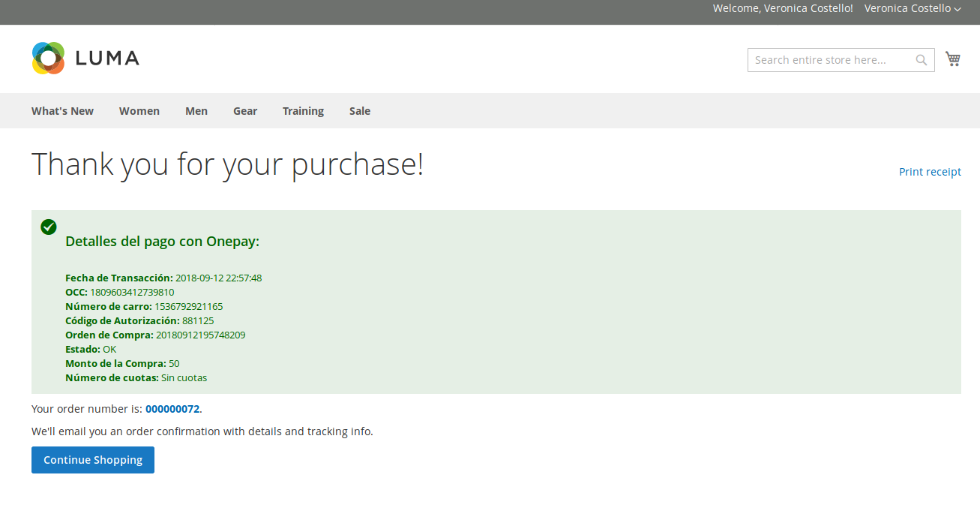This screenshot has height=523, width=980.
Task: Select the Men navigation item
Action: click(196, 111)
